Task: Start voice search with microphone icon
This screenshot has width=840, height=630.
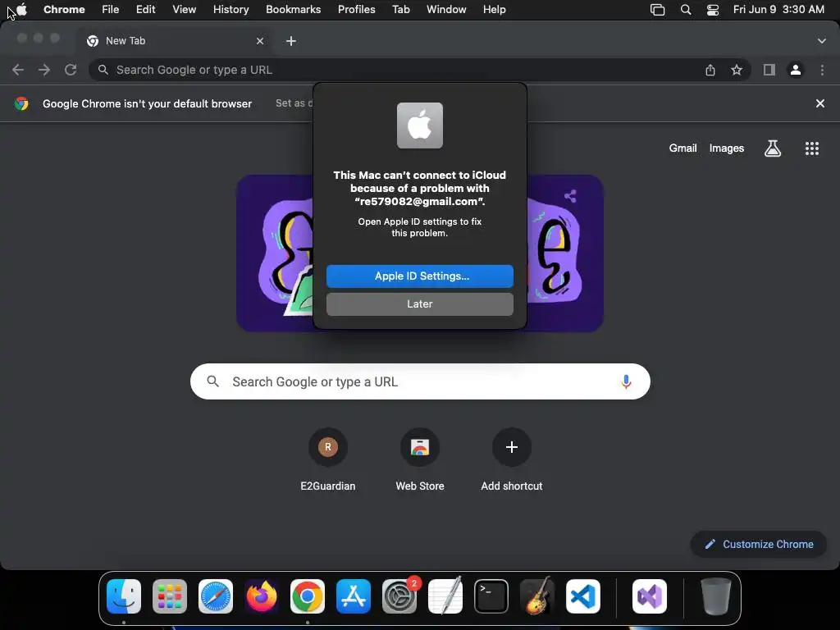Action: pyautogui.click(x=626, y=381)
